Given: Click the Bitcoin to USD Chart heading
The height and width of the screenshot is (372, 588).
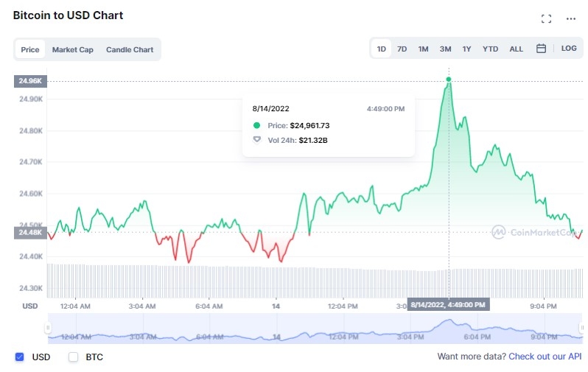Looking at the screenshot, I should (x=69, y=15).
